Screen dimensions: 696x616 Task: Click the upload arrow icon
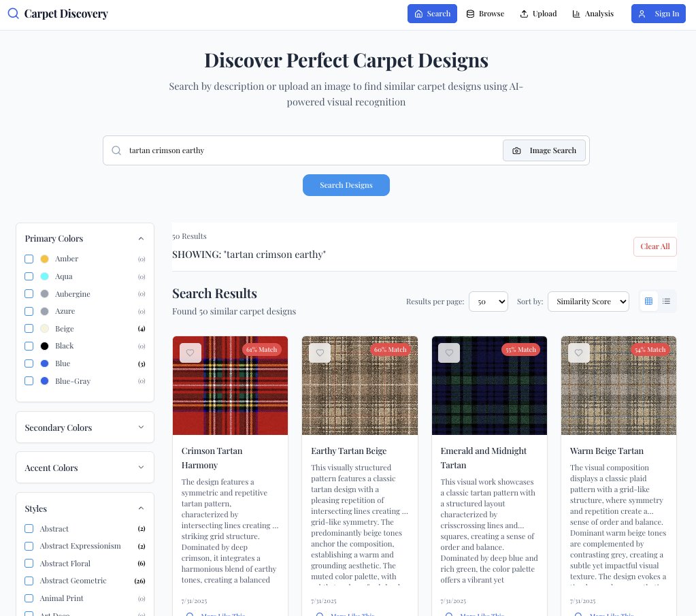click(525, 14)
